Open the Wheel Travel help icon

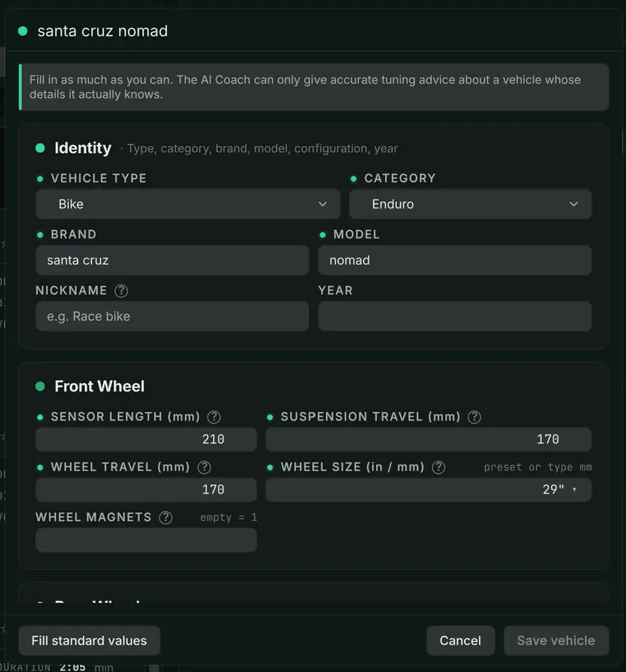point(204,467)
